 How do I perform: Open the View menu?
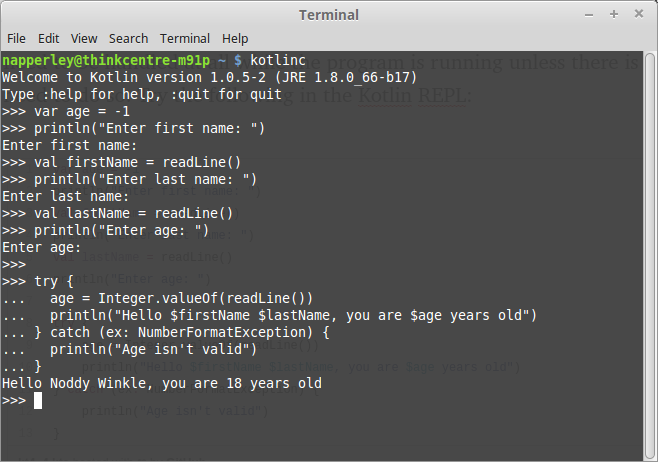click(84, 39)
